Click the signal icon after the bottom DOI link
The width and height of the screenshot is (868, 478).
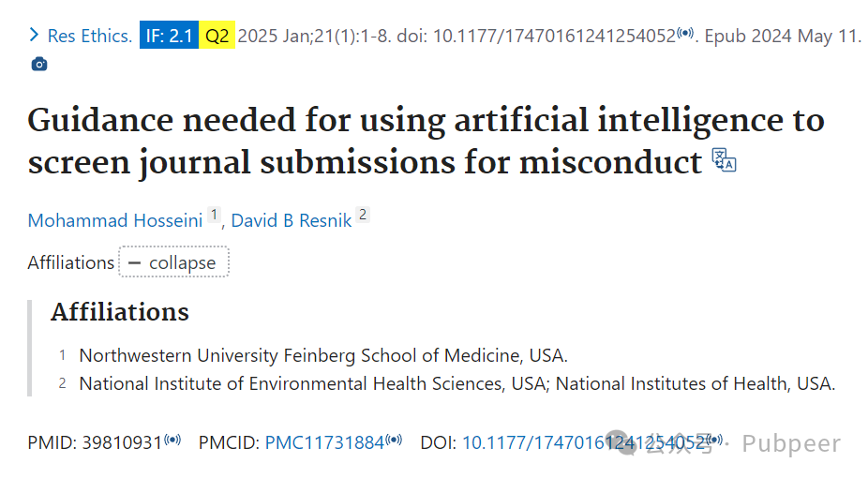point(714,440)
